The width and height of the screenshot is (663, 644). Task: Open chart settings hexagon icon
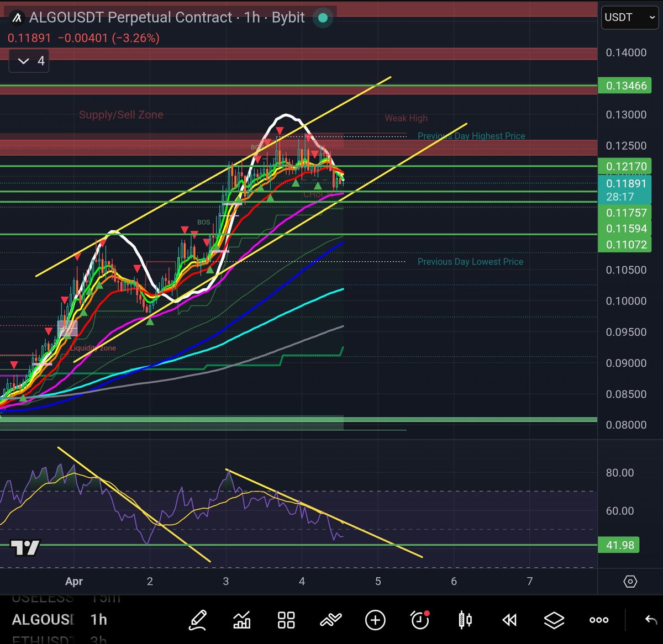(x=630, y=582)
